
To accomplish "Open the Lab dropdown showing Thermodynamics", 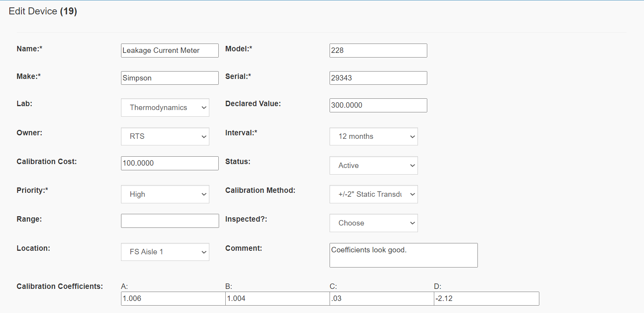I will click(x=165, y=108).
